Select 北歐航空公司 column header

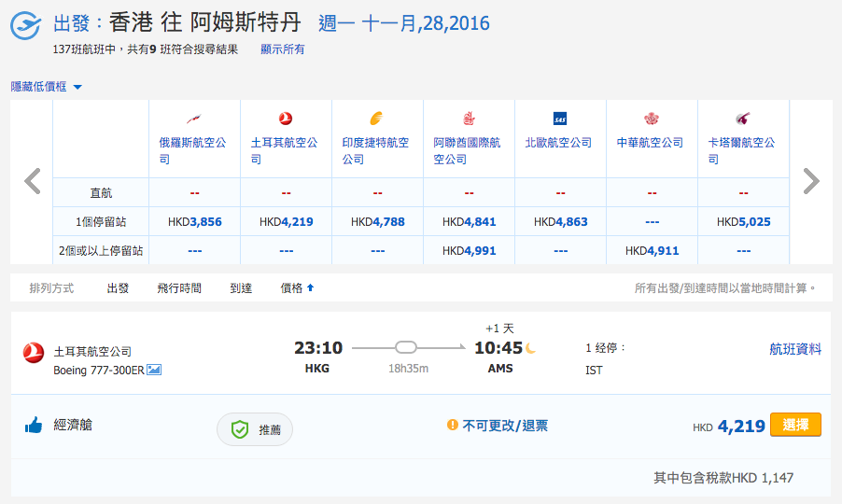pos(558,143)
